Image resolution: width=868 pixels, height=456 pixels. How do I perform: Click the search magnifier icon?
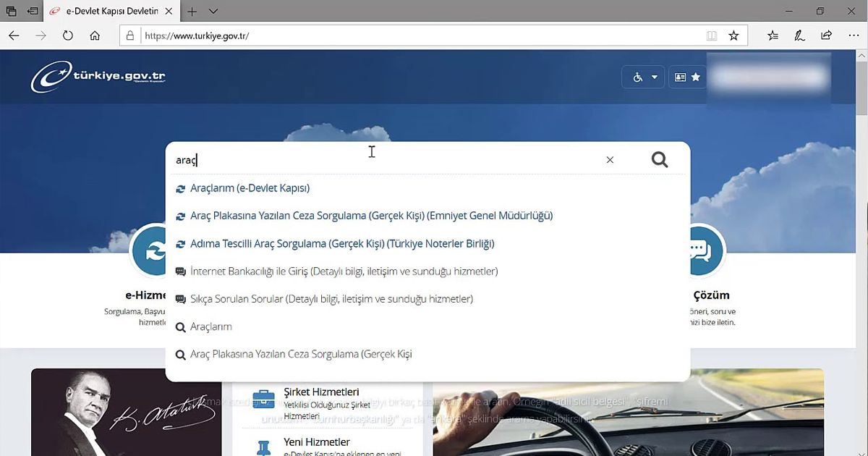pos(659,159)
